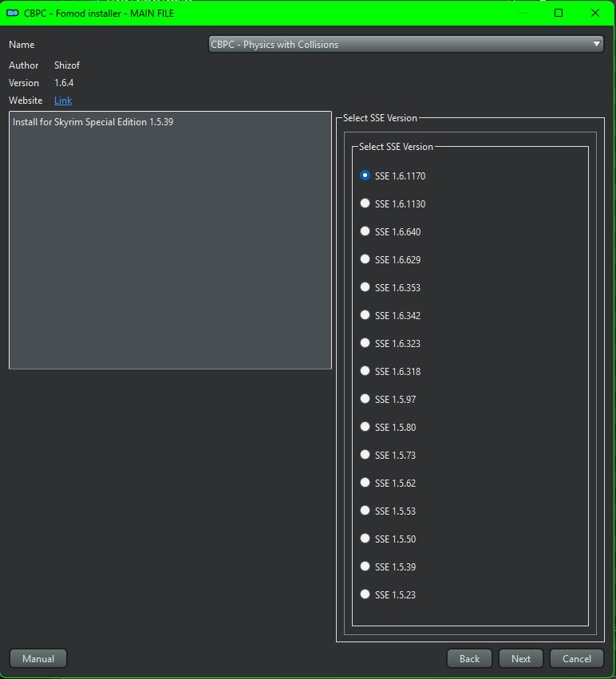Select SSE 1.6.1170 radio option

click(365, 176)
